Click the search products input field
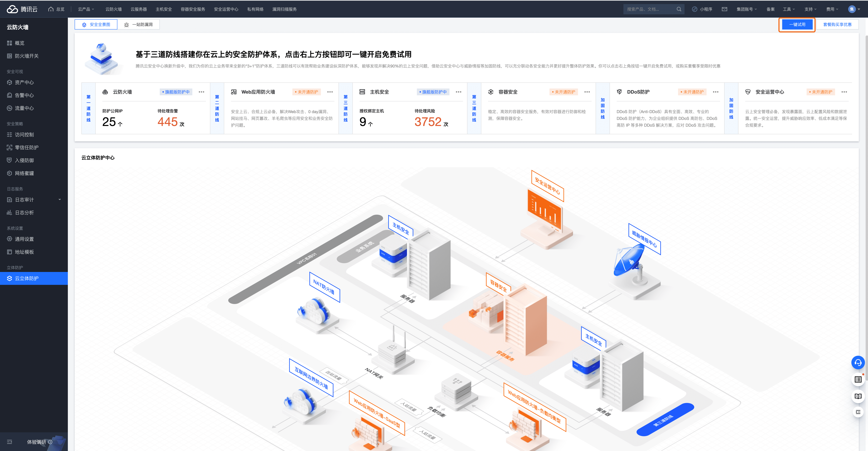The width and height of the screenshot is (868, 451). tap(649, 9)
